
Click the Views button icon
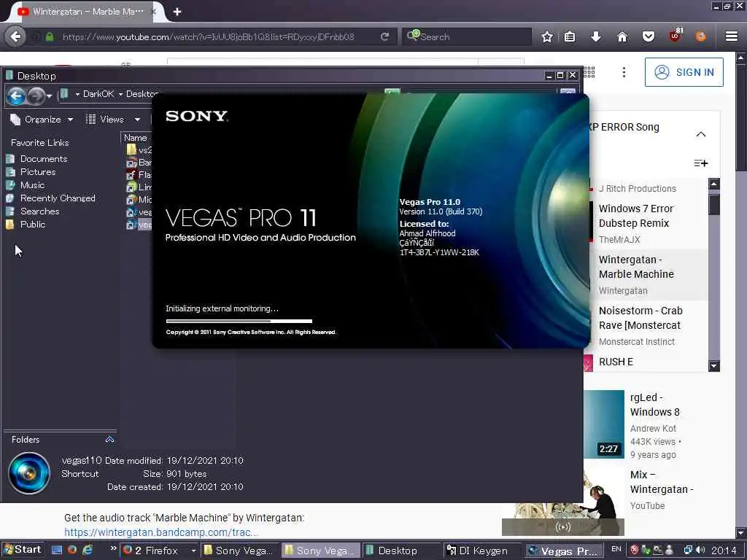click(x=90, y=119)
